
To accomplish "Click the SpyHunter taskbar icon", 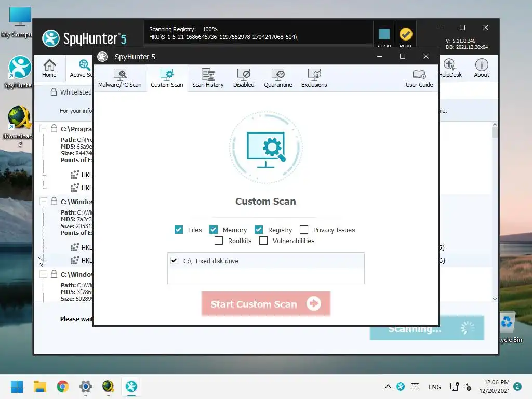I will pos(131,387).
